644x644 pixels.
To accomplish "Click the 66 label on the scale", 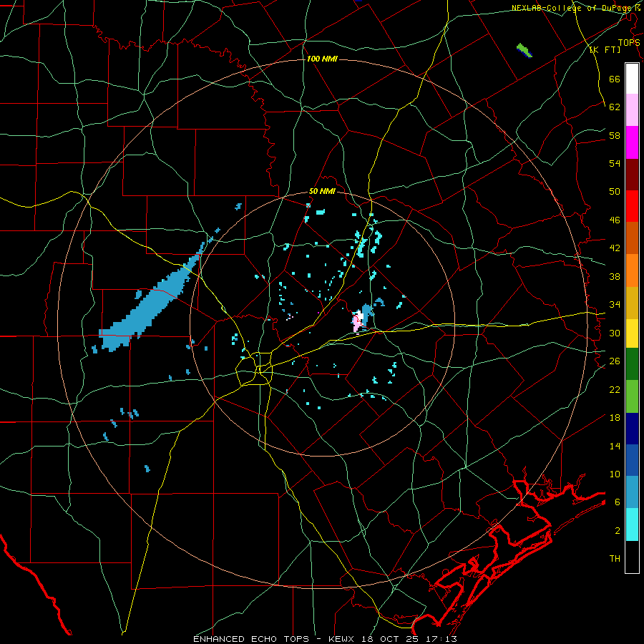I will point(615,79).
